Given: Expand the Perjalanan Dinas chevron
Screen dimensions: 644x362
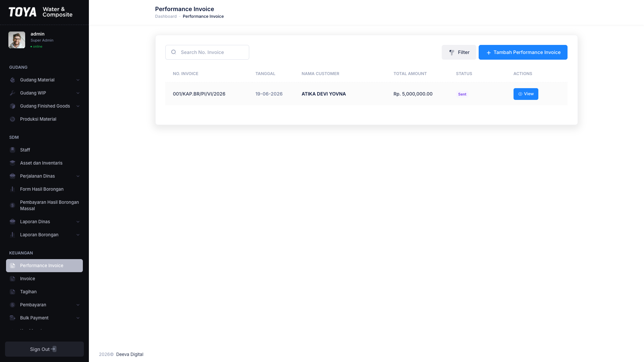Looking at the screenshot, I should [78, 176].
